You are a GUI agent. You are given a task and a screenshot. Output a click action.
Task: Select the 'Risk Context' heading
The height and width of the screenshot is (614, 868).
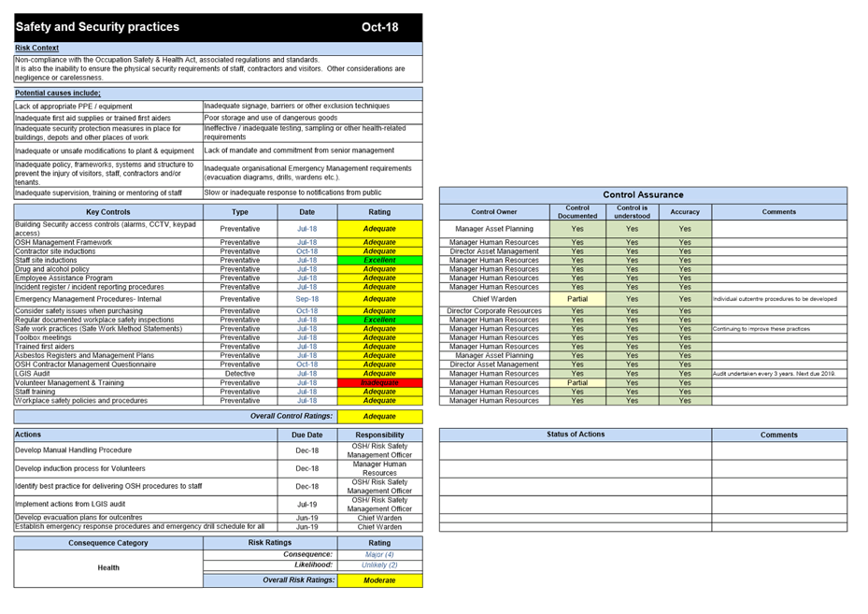(36, 48)
